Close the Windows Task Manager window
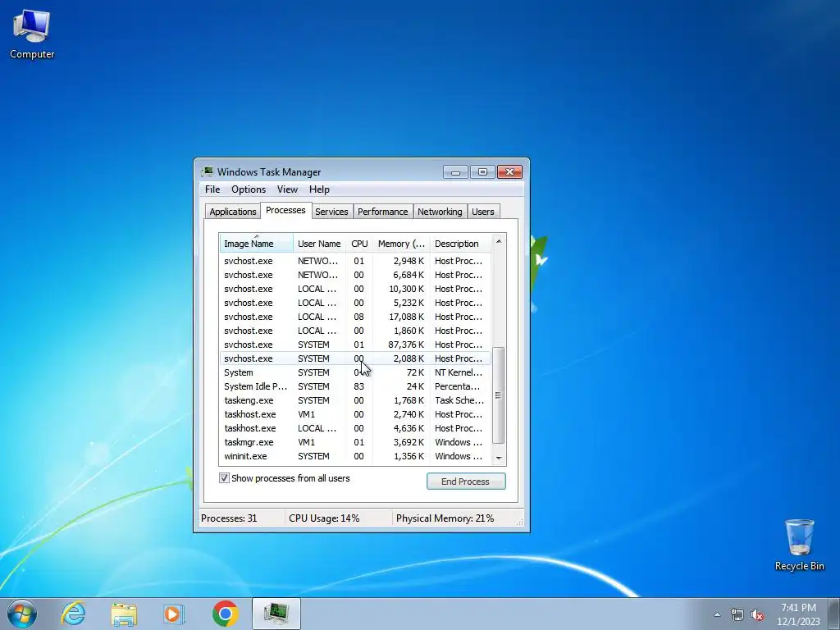 509,172
